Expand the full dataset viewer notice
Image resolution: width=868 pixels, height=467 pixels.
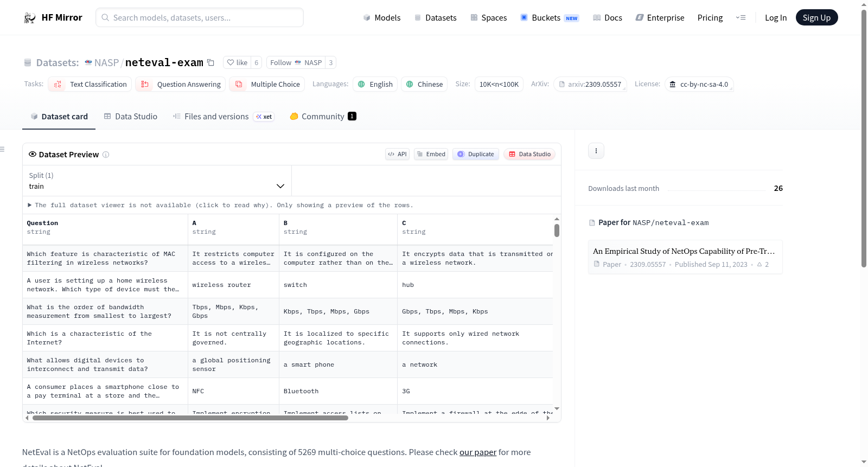(x=221, y=206)
